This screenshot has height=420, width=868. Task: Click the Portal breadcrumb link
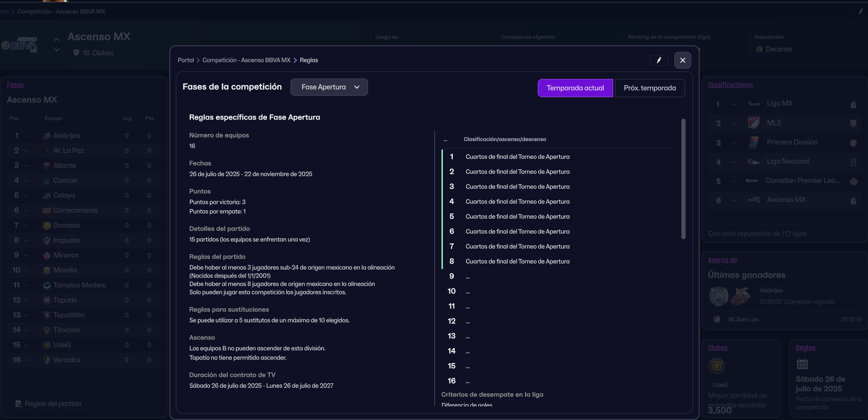click(x=186, y=60)
